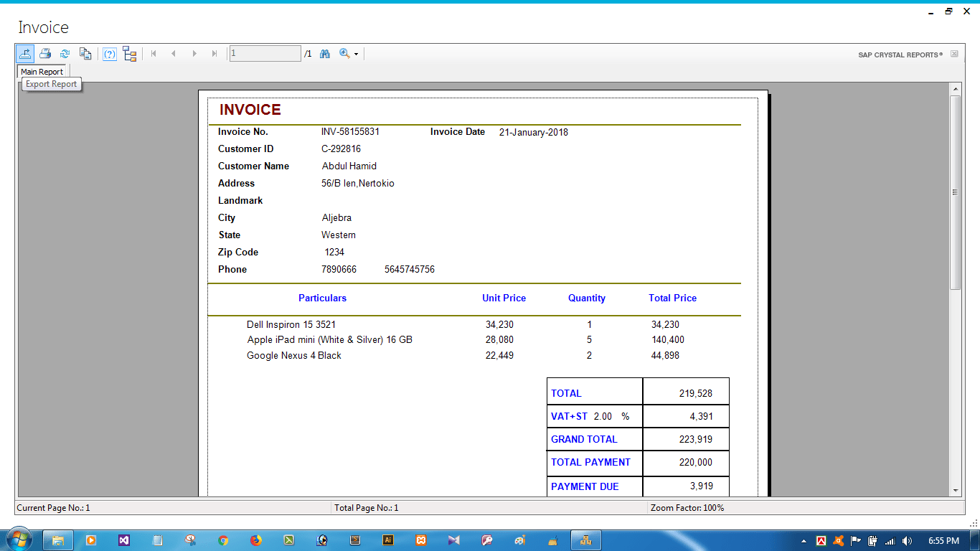This screenshot has height=551, width=980.
Task: Click the zip code value 1234
Action: (x=334, y=253)
